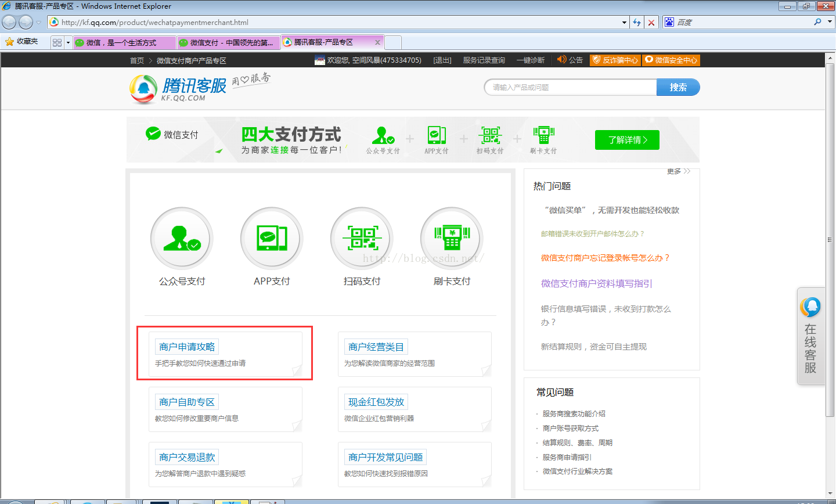
Task: Open 邮箱错误未收到开户邮件怎么办 question
Action: point(592,233)
